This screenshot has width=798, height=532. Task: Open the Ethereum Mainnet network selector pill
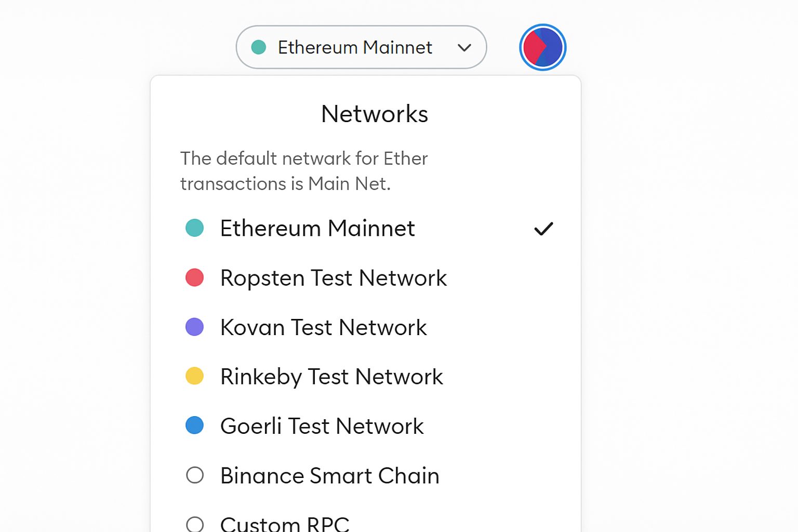(355, 47)
